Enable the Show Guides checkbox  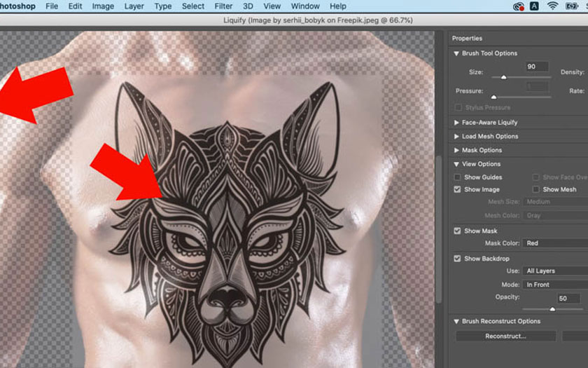[458, 177]
